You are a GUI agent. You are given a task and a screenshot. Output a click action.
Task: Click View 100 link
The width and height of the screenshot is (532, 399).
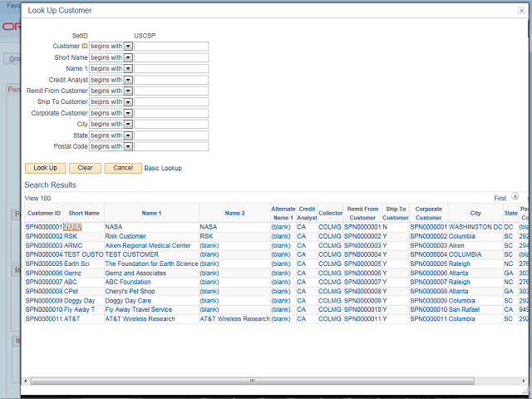point(37,199)
